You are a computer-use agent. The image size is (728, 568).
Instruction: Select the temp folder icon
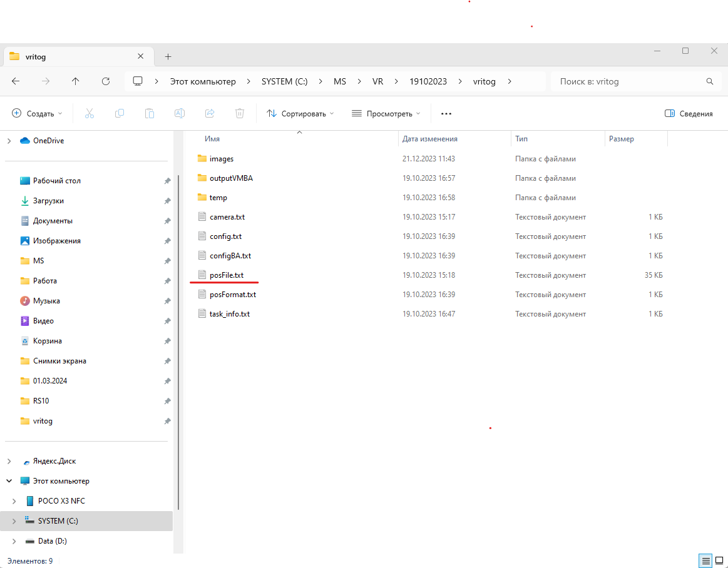tap(202, 198)
